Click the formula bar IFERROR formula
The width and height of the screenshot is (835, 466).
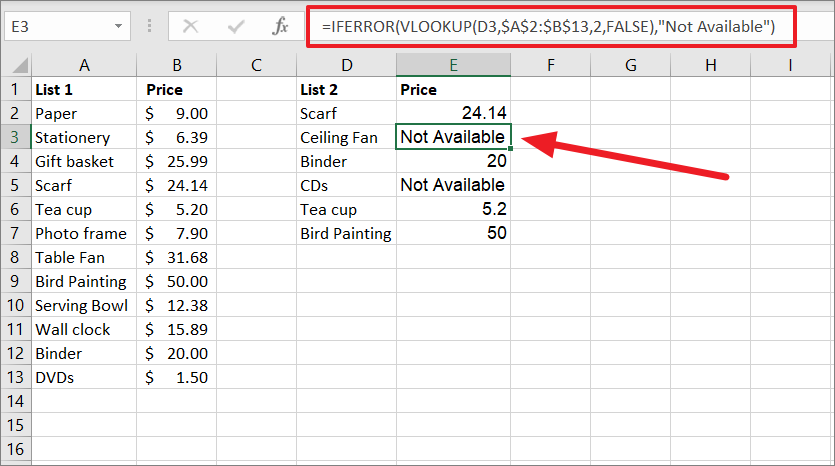coord(549,26)
